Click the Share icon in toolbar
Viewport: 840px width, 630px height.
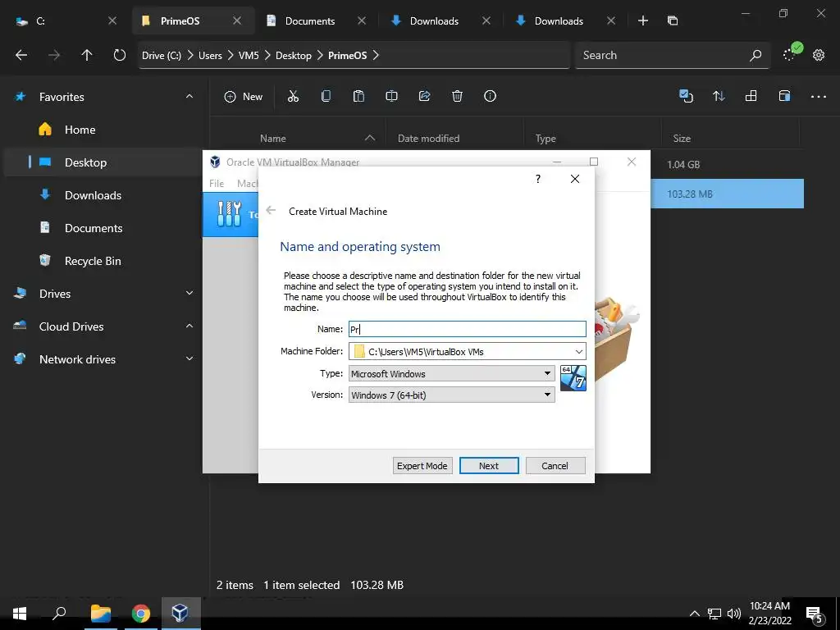[424, 97]
